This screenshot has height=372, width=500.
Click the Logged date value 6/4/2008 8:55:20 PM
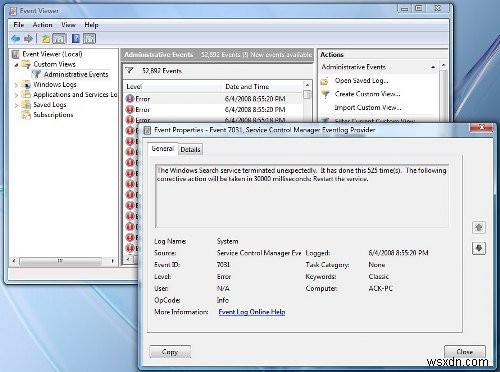398,253
